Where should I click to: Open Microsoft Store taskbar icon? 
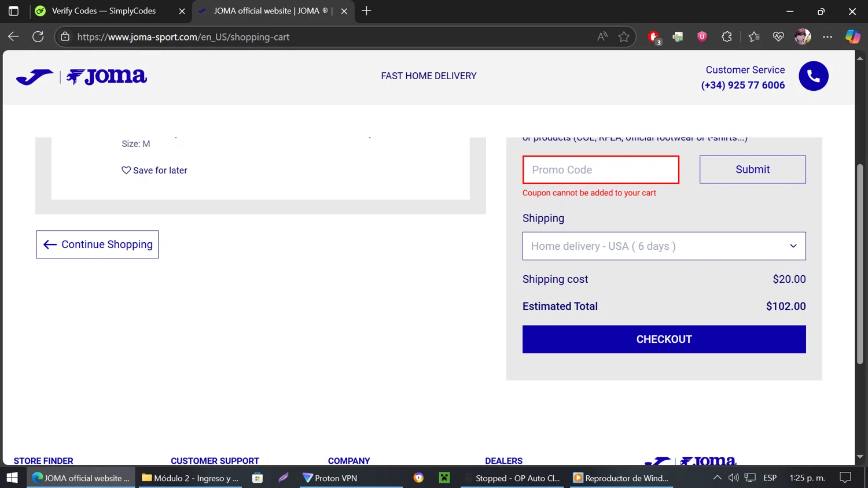tap(258, 478)
